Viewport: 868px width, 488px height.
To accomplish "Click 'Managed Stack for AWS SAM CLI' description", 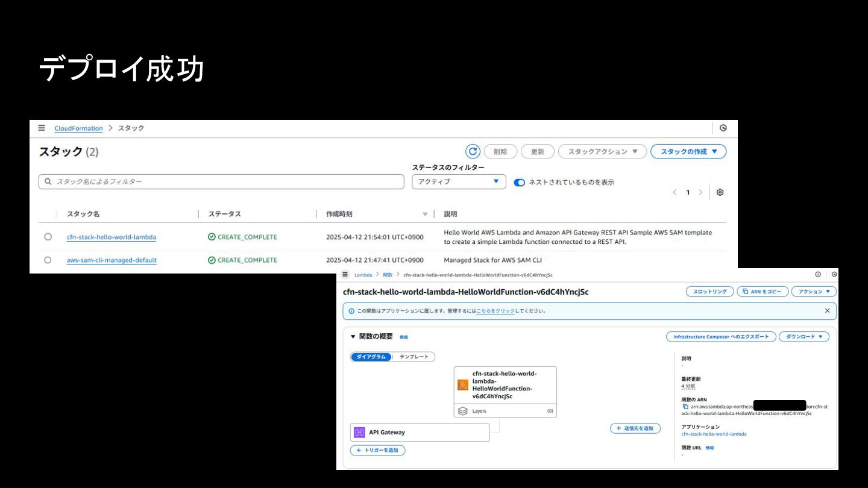I will click(x=493, y=260).
